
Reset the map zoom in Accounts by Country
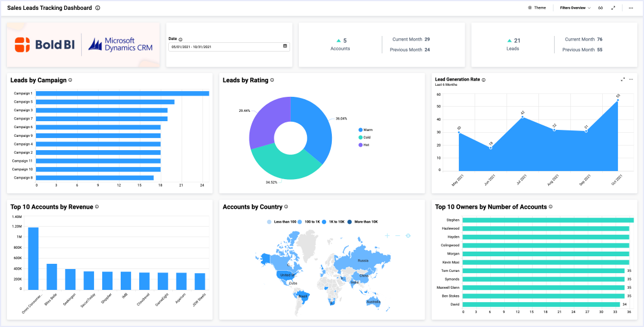pyautogui.click(x=408, y=235)
